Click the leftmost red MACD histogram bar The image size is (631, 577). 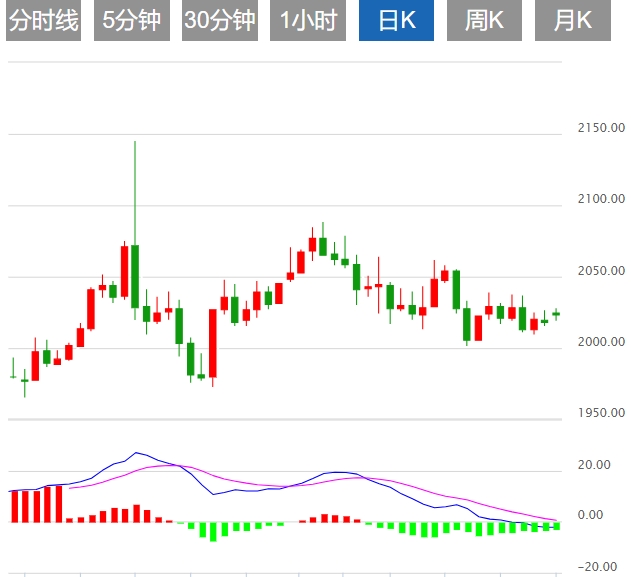(13, 506)
